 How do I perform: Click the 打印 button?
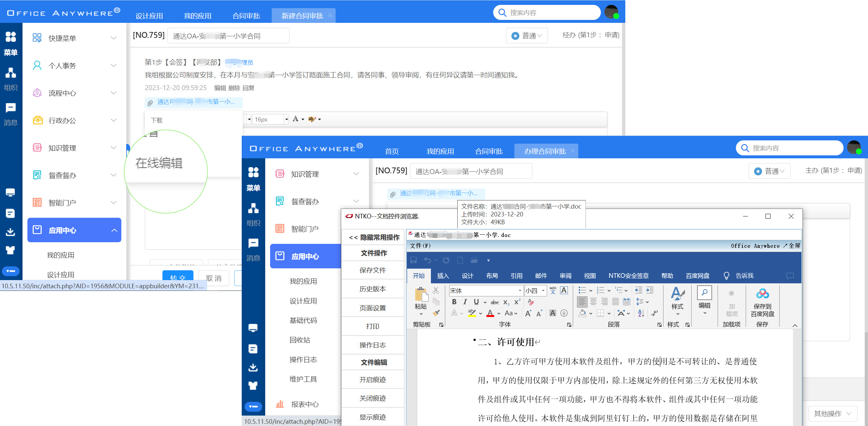pyautogui.click(x=372, y=326)
